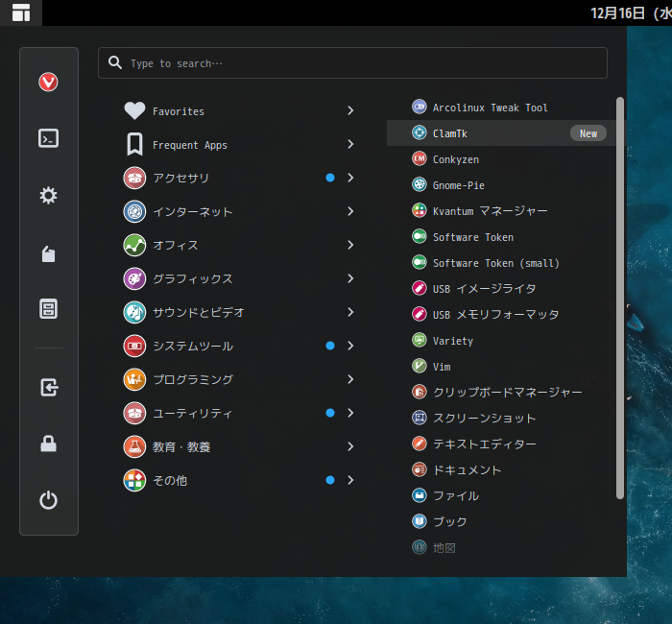Screen dimensions: 672x624
Task: Click the Arcolinux Tweak Tool icon
Action: 420,107
